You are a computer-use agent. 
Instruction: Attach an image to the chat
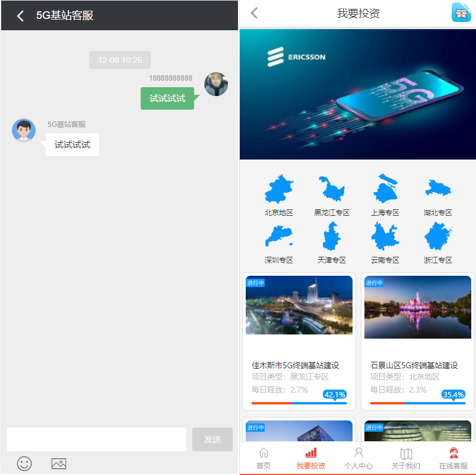(58, 464)
